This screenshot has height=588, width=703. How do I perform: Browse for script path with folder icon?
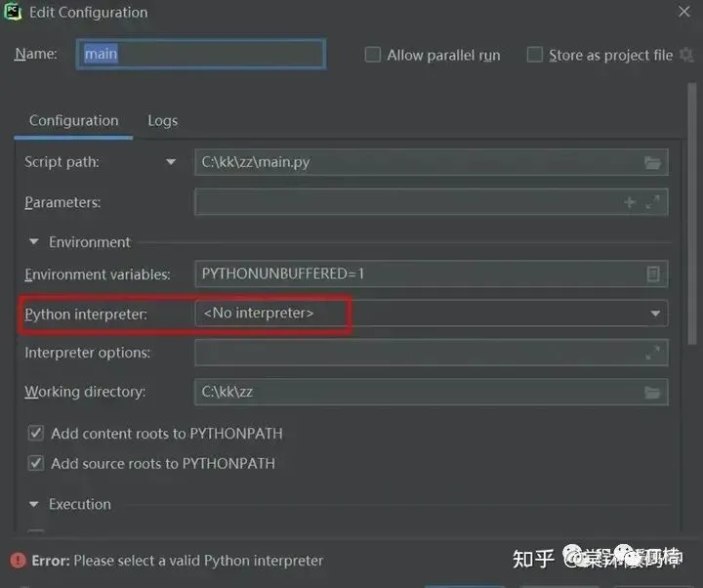pos(653,162)
